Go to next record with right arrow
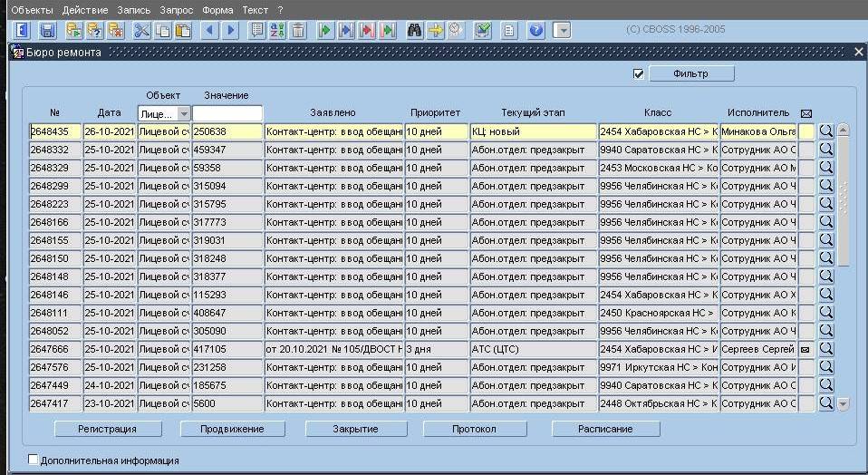The width and height of the screenshot is (868, 475). pos(231,30)
